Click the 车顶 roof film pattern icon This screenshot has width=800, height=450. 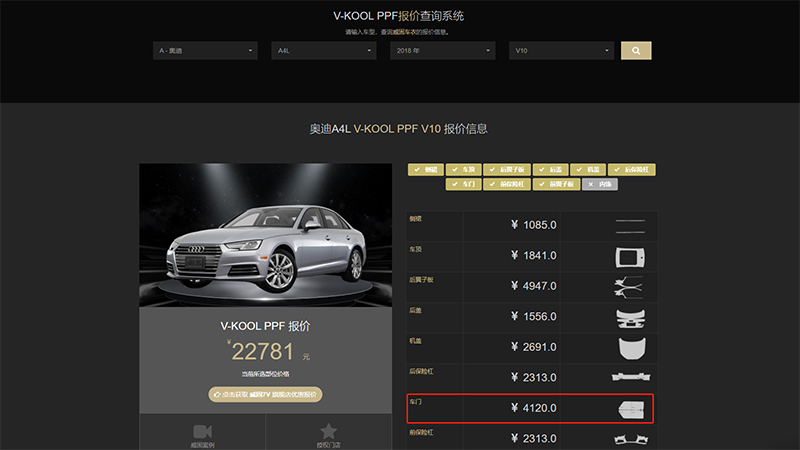pyautogui.click(x=630, y=256)
